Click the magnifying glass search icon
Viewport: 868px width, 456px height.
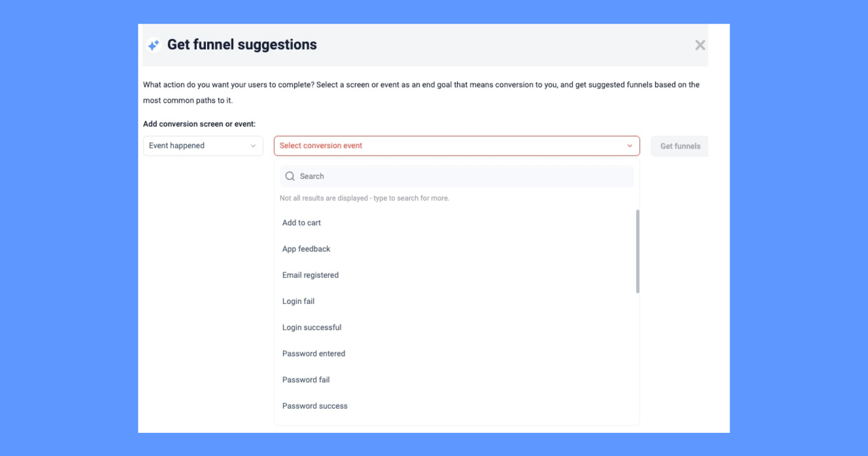pos(290,176)
